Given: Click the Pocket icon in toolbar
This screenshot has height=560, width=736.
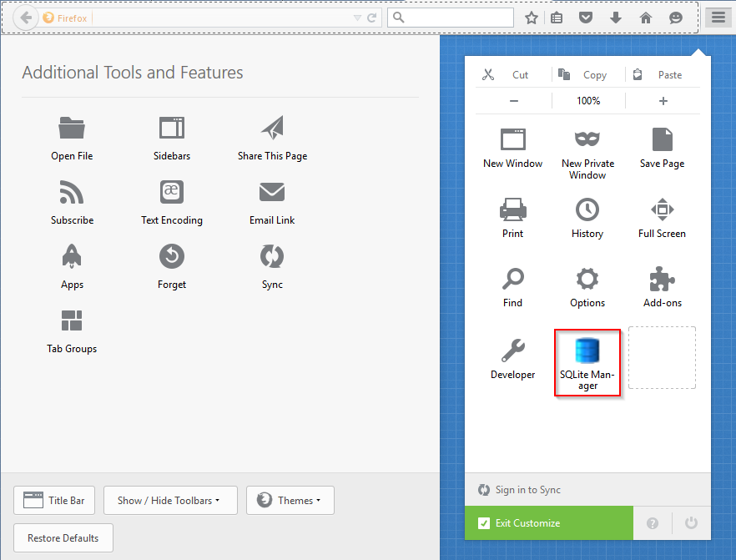Looking at the screenshot, I should [585, 18].
